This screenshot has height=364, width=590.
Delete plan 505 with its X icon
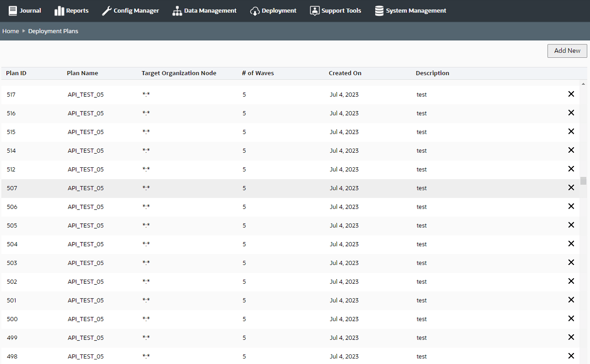pos(571,225)
